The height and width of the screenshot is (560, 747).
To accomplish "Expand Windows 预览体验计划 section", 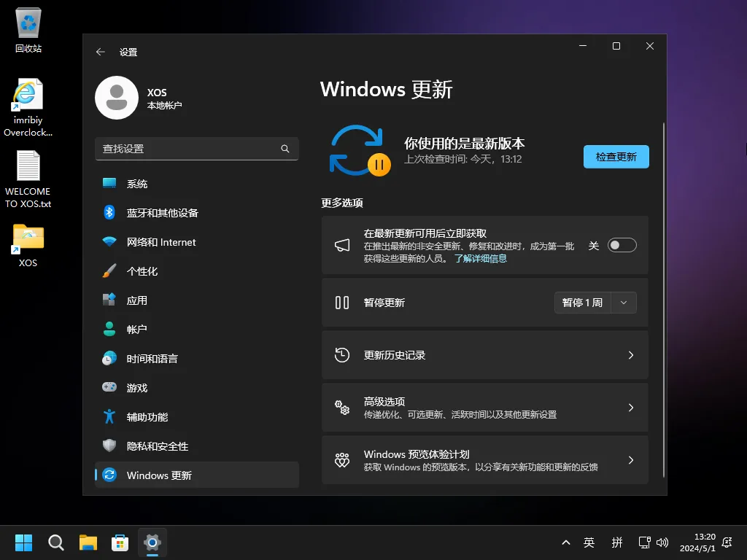I will coord(630,460).
